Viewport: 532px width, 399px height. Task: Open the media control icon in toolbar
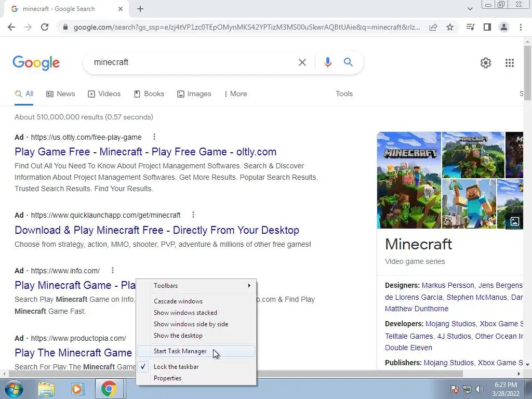click(470, 27)
